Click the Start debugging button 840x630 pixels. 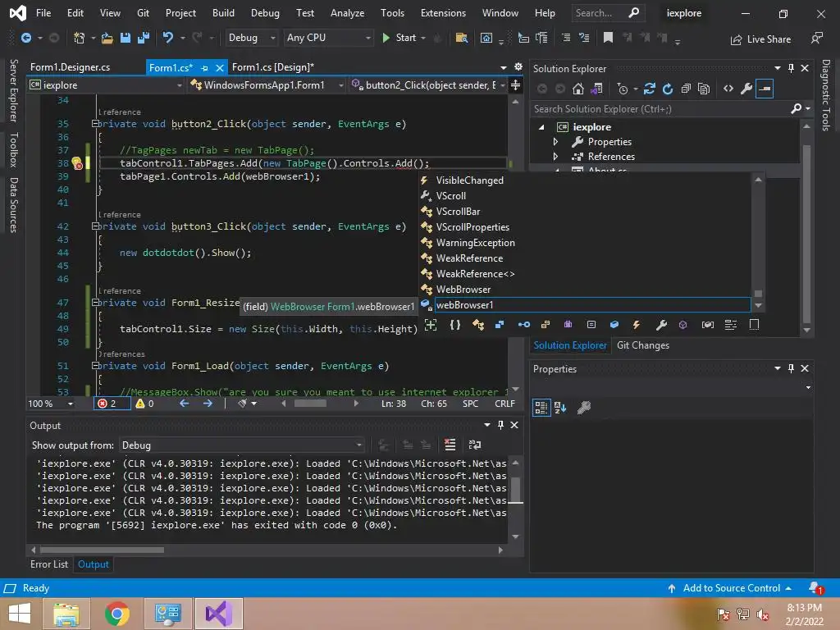[x=399, y=38]
